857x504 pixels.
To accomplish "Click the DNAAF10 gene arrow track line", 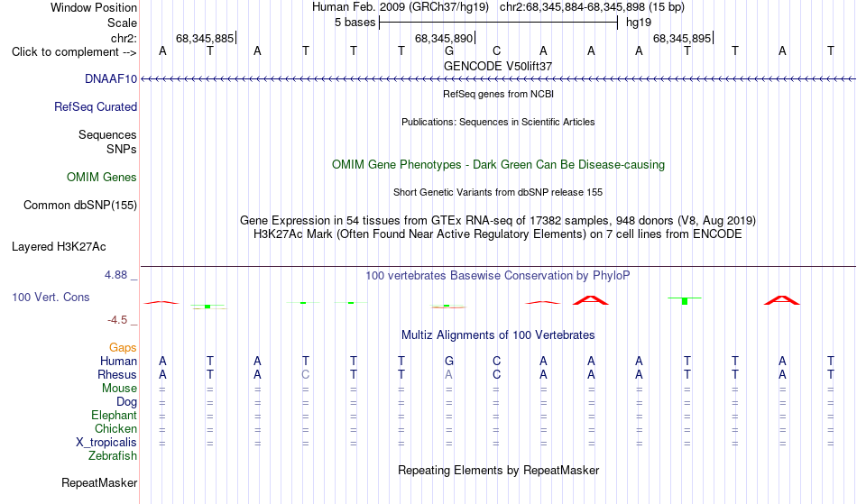I will click(x=498, y=79).
